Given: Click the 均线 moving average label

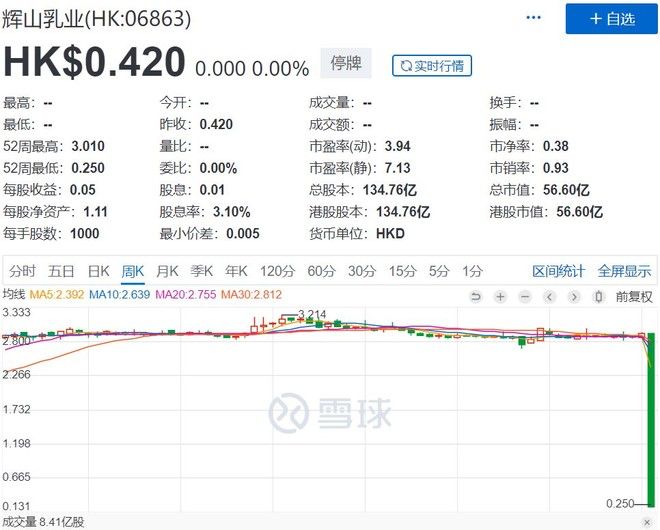Looking at the screenshot, I should 14,294.
